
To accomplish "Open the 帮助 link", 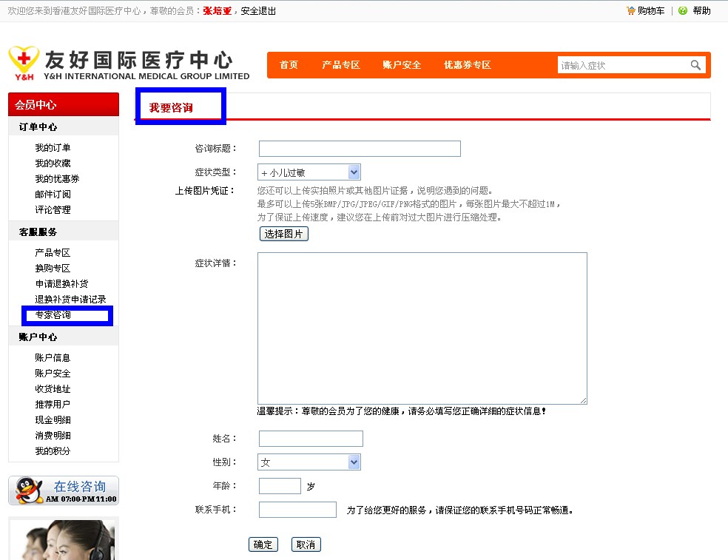I will (701, 10).
